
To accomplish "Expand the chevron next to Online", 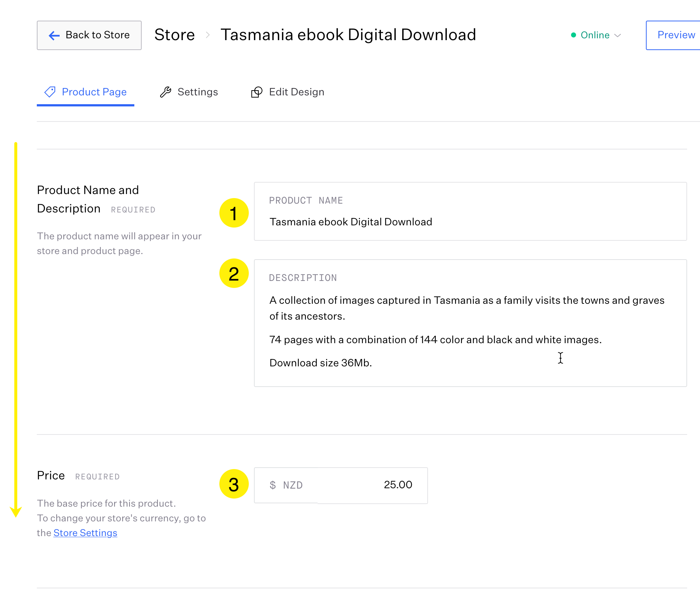I will (618, 35).
